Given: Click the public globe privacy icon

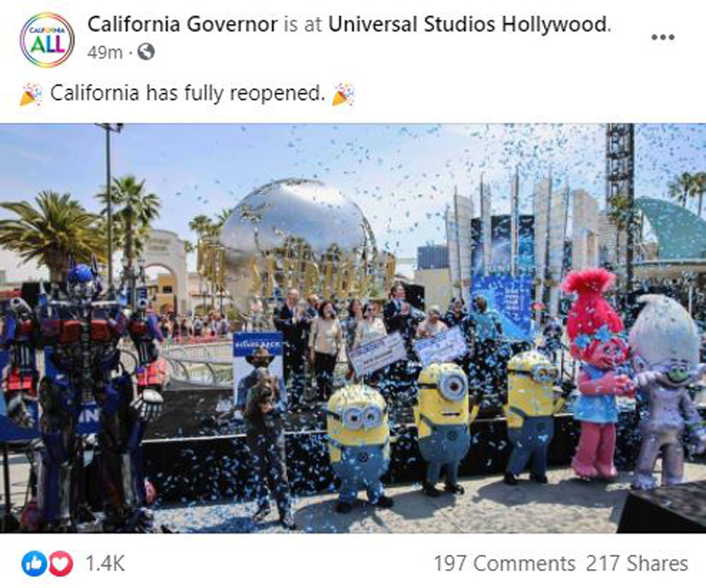Looking at the screenshot, I should [x=146, y=52].
